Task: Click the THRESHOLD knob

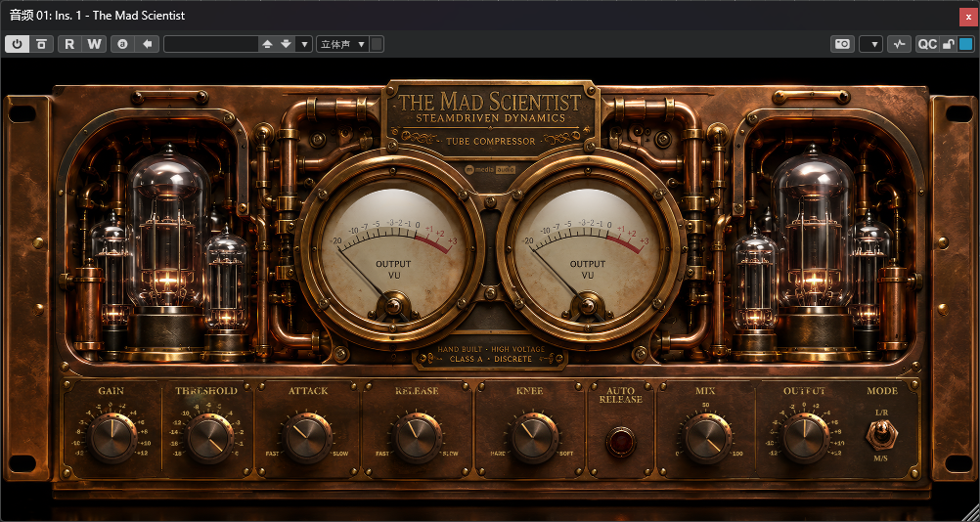Action: [209, 438]
